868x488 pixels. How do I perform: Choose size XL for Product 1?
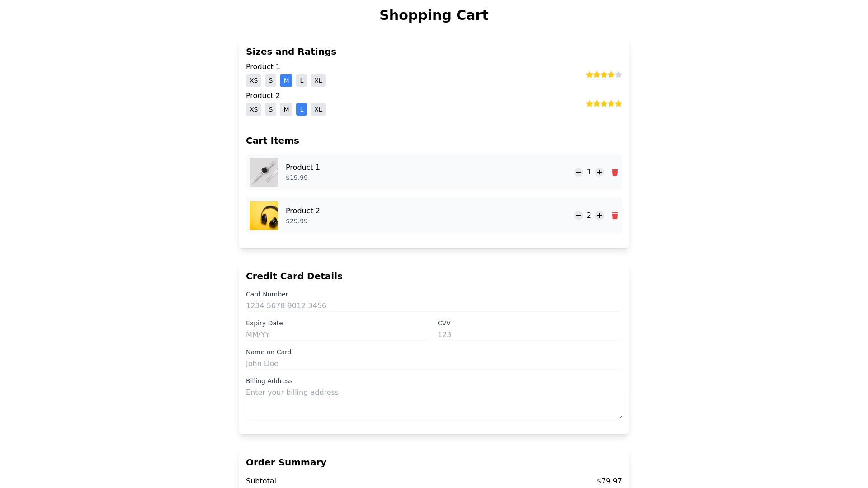point(318,80)
